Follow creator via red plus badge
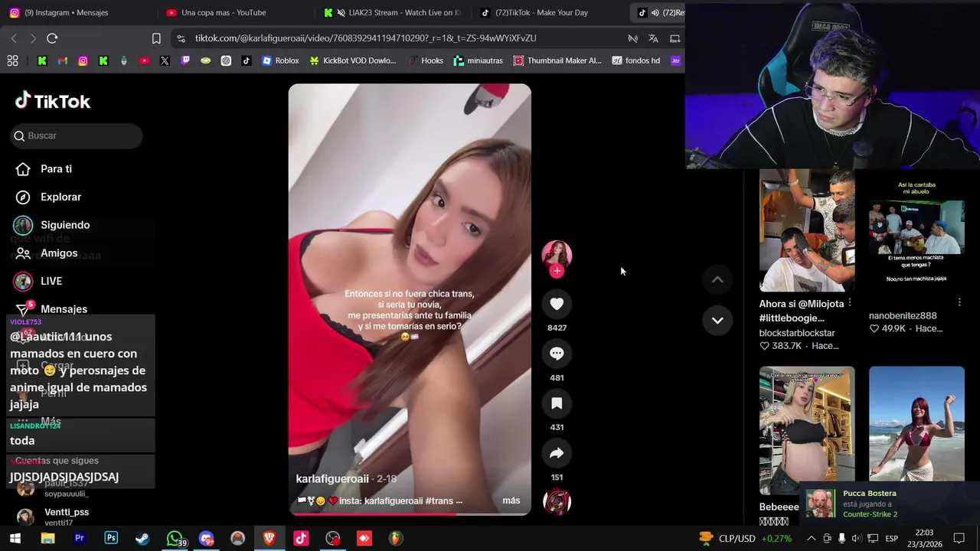980x551 pixels. coord(557,271)
